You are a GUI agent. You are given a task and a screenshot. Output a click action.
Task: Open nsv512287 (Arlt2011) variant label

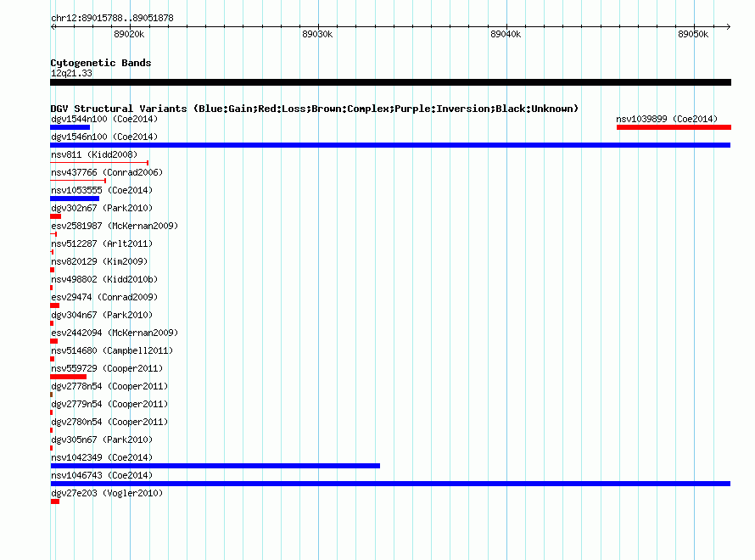(102, 244)
